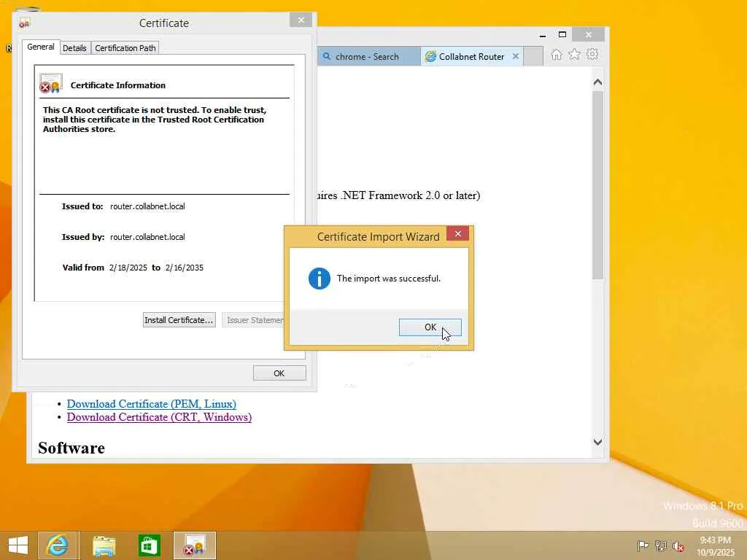Click 'The import was successful.' message text

388,279
